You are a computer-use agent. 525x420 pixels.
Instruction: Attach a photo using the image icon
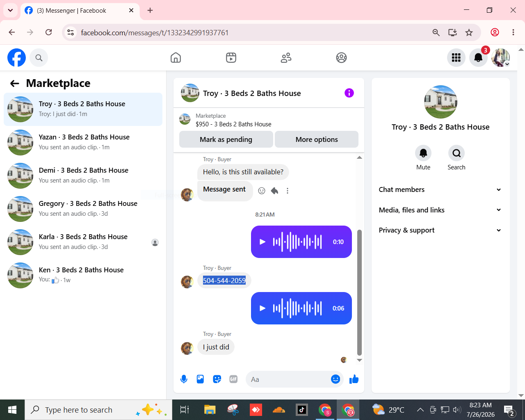coord(200,379)
